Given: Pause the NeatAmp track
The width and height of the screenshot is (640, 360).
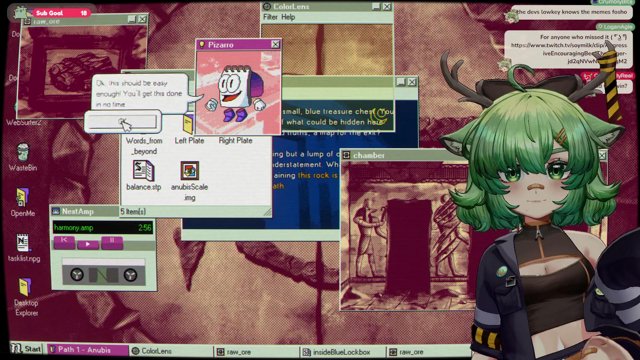Looking at the screenshot, I should 112,242.
